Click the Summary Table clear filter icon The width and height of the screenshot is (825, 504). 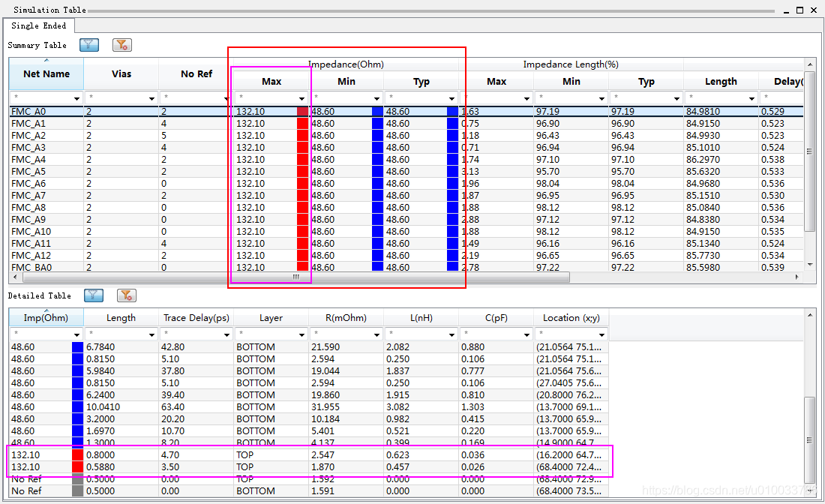tap(122, 45)
